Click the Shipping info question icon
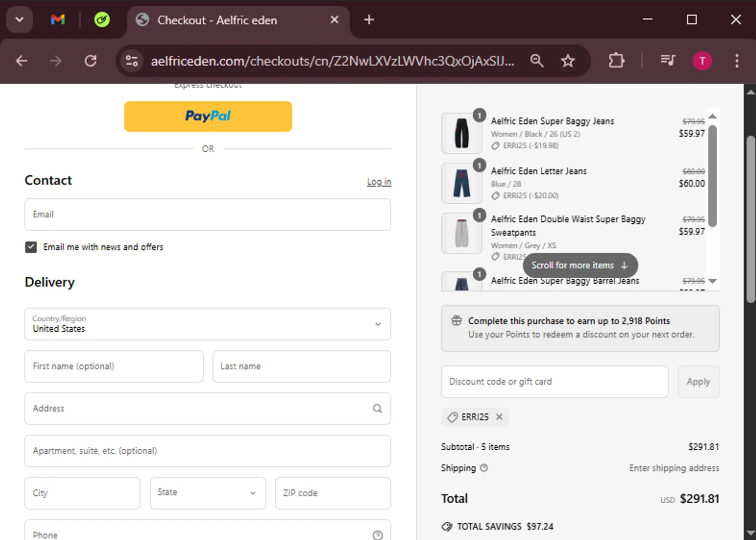 [x=484, y=468]
